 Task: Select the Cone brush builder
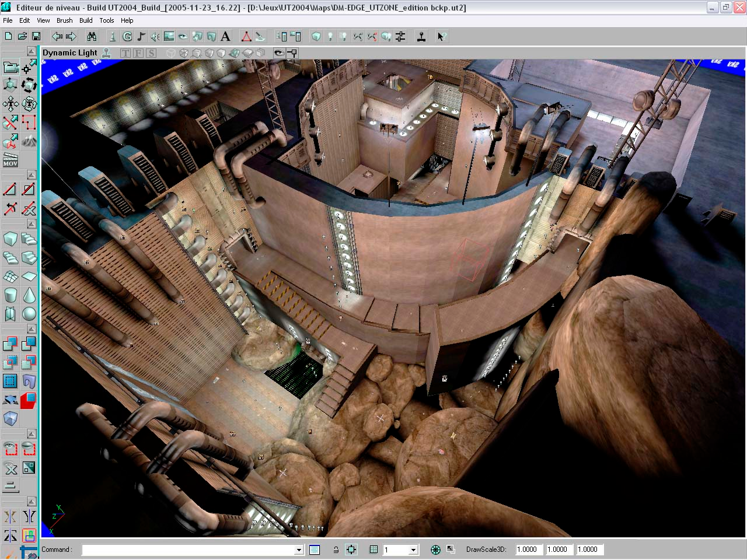29,295
